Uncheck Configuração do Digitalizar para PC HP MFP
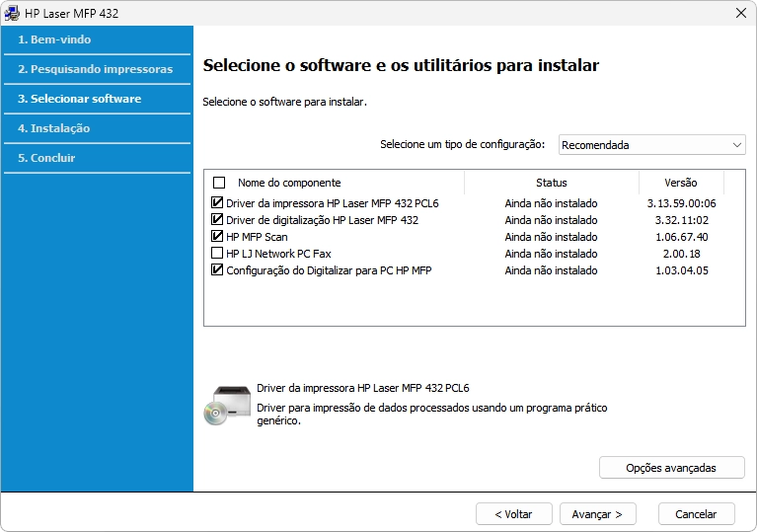This screenshot has height=532, width=757. 217,269
